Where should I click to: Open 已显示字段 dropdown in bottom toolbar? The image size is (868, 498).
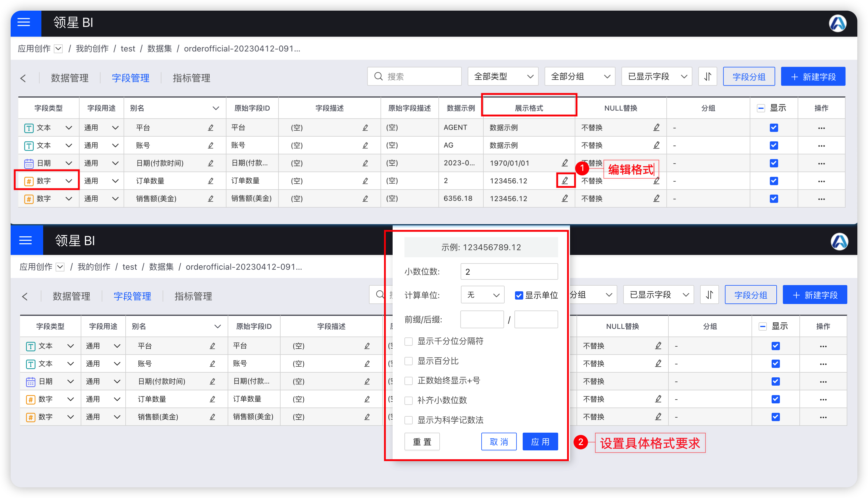[x=658, y=295]
